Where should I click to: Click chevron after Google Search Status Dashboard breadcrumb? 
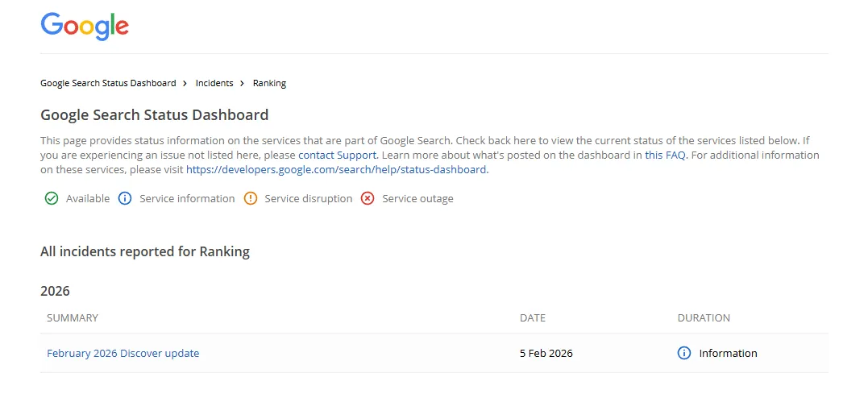185,83
